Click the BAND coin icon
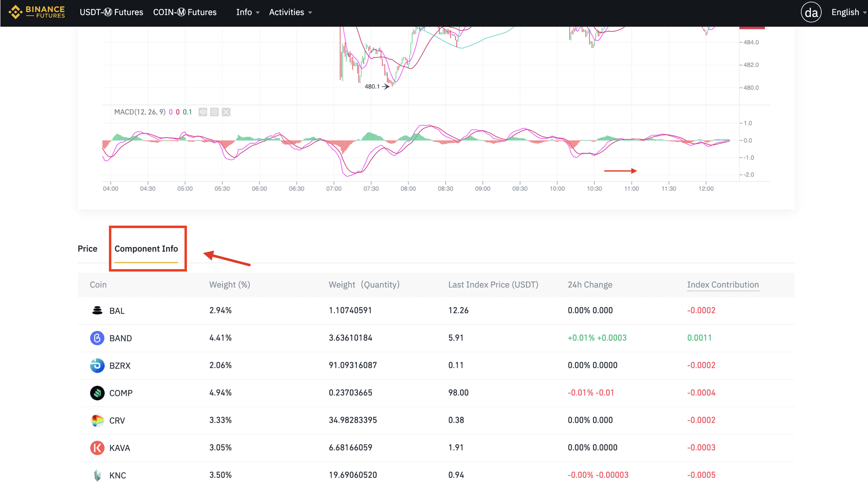This screenshot has width=868, height=487. pyautogui.click(x=97, y=338)
